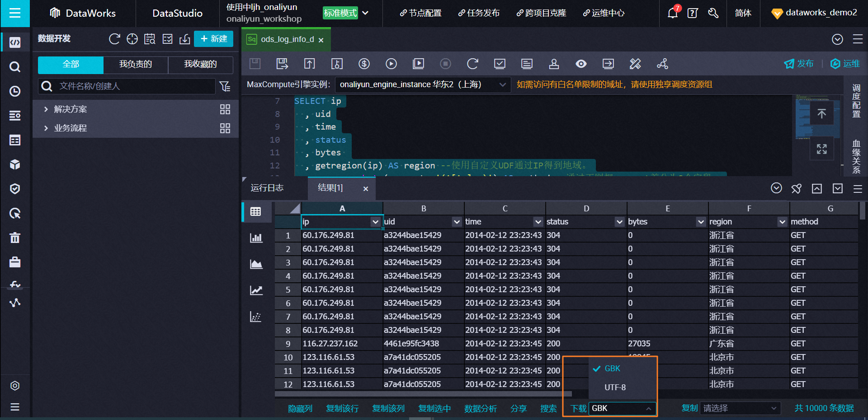Open the main hamburger menu
Viewport: 868px width, 420px height.
15,13
